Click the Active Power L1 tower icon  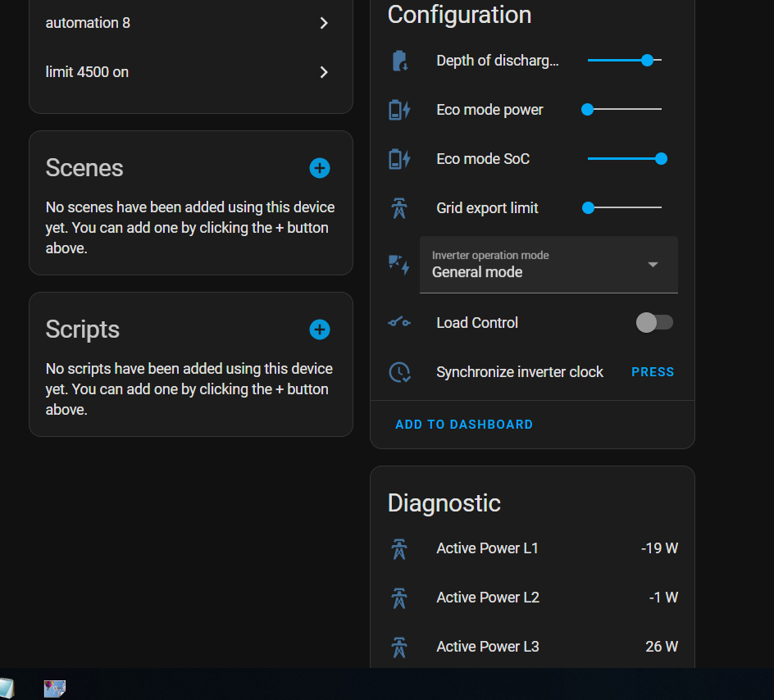(399, 548)
